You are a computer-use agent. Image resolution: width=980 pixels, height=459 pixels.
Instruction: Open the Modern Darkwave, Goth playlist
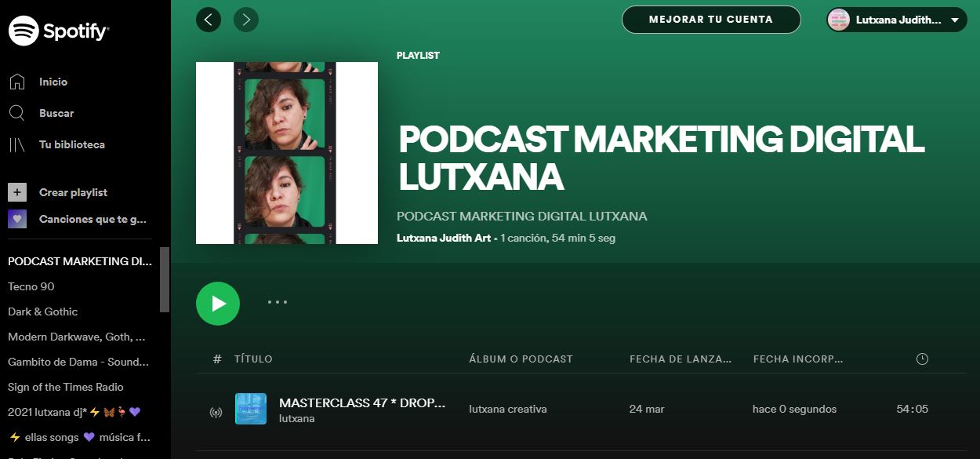pos(77,337)
